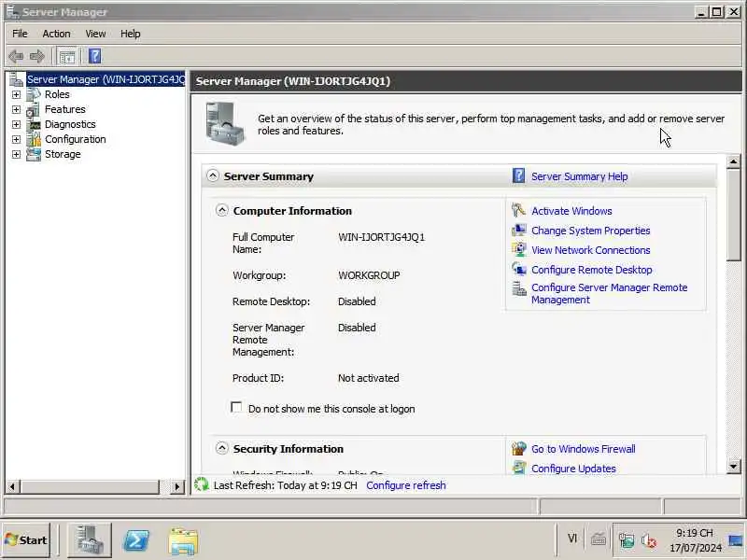
Task: Click Change System Properties icon
Action: pyautogui.click(x=518, y=230)
